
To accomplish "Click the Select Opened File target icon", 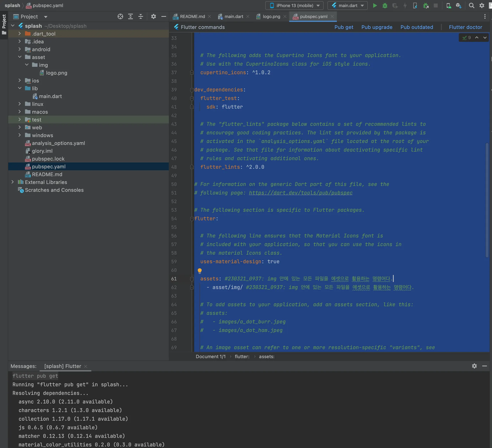I will (120, 17).
